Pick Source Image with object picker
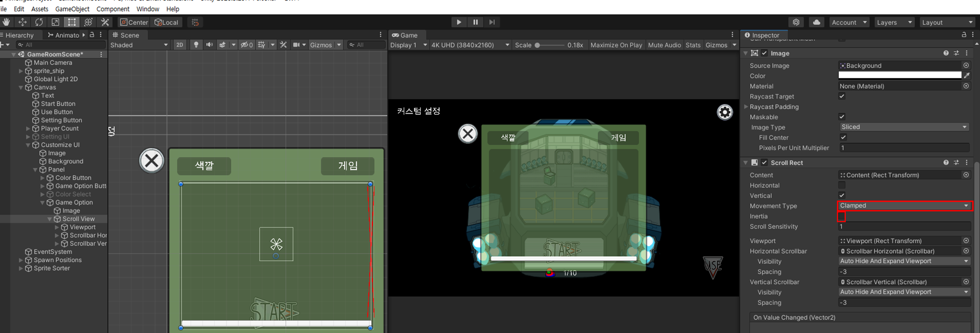The image size is (980, 333). [x=966, y=65]
